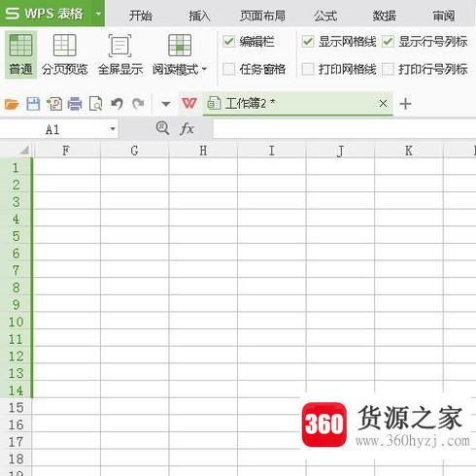476x476 pixels.
Task: Print the workbook using printer icon
Action: (75, 104)
